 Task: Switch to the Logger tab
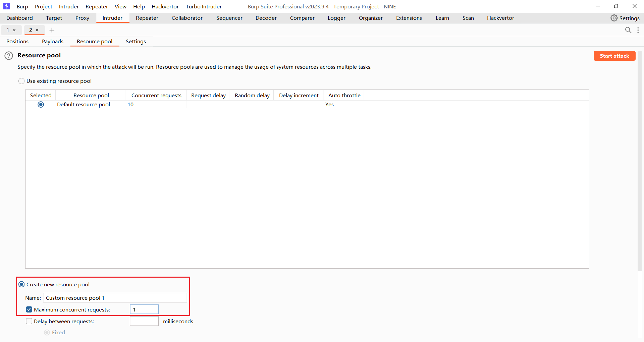pyautogui.click(x=336, y=18)
